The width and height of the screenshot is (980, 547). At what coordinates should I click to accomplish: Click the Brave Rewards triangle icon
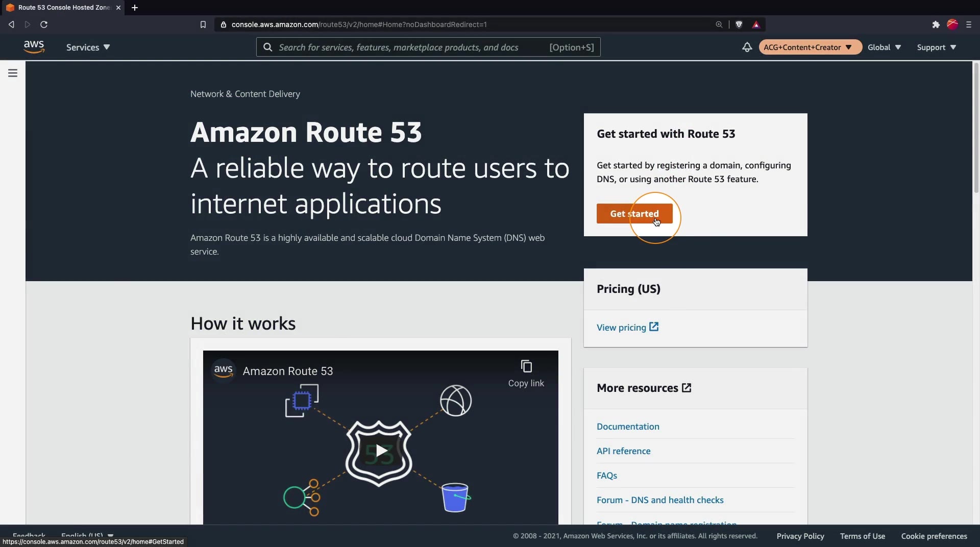756,24
